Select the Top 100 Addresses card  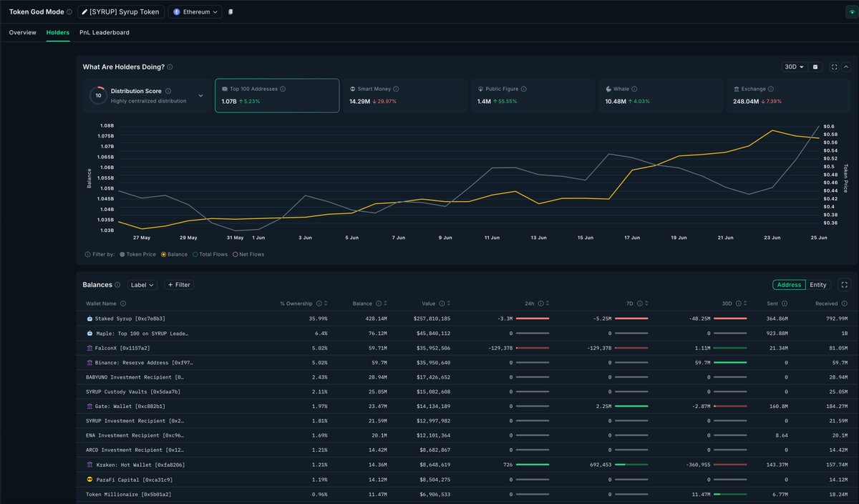coord(277,95)
